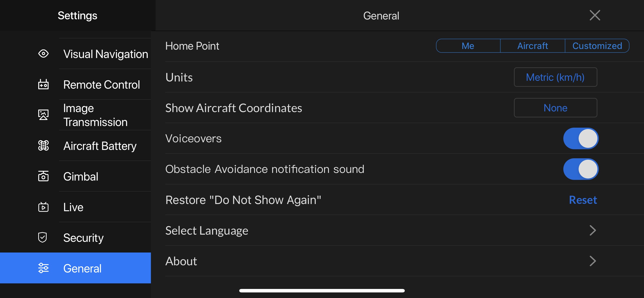This screenshot has width=644, height=298.
Task: Open the Units Metric (km/h) selector
Action: [x=555, y=77]
